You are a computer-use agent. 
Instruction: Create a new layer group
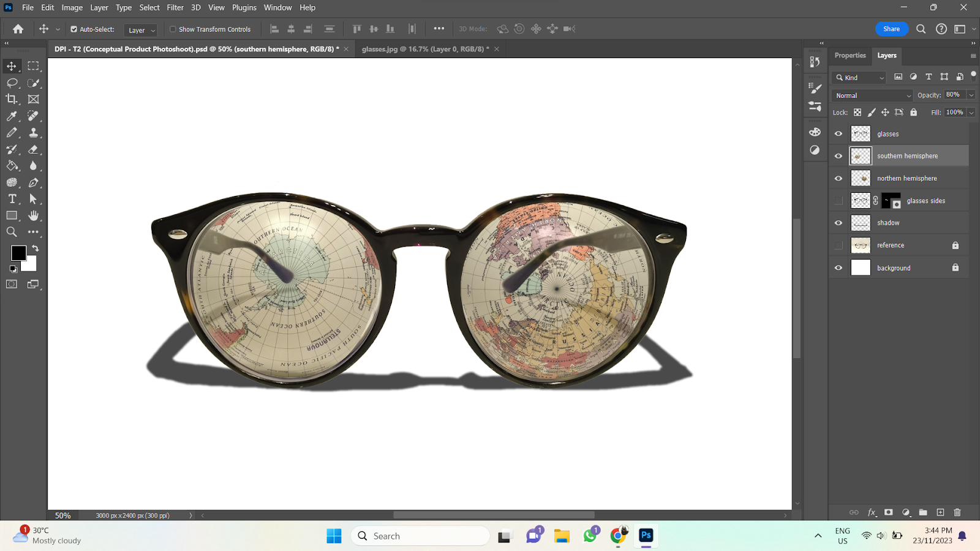[x=923, y=512]
